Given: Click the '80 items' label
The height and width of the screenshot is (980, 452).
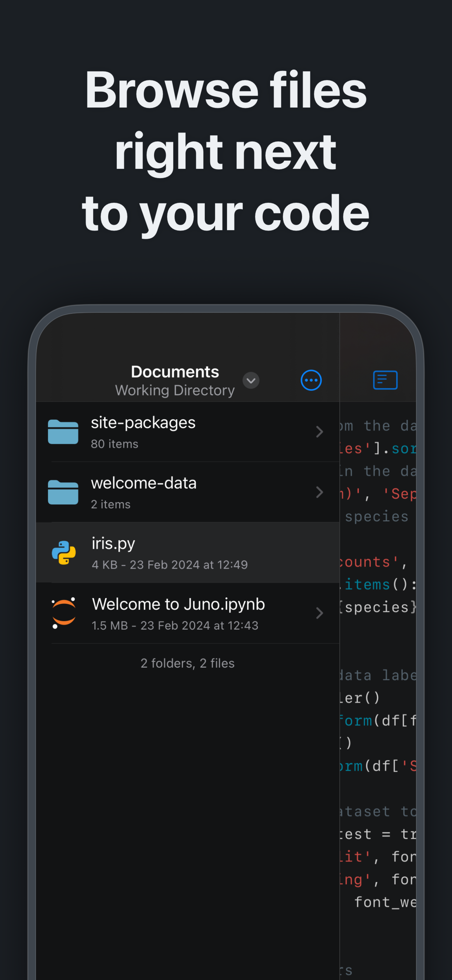Looking at the screenshot, I should pos(115,444).
